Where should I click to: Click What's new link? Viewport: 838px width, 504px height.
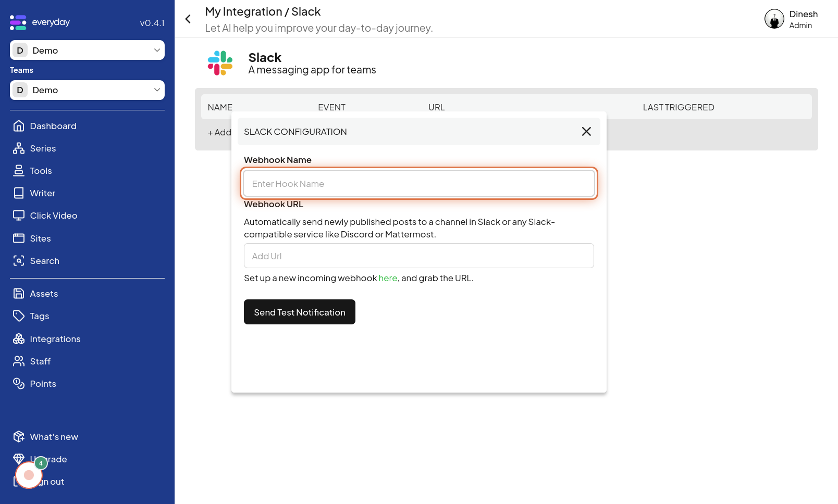[x=54, y=437]
